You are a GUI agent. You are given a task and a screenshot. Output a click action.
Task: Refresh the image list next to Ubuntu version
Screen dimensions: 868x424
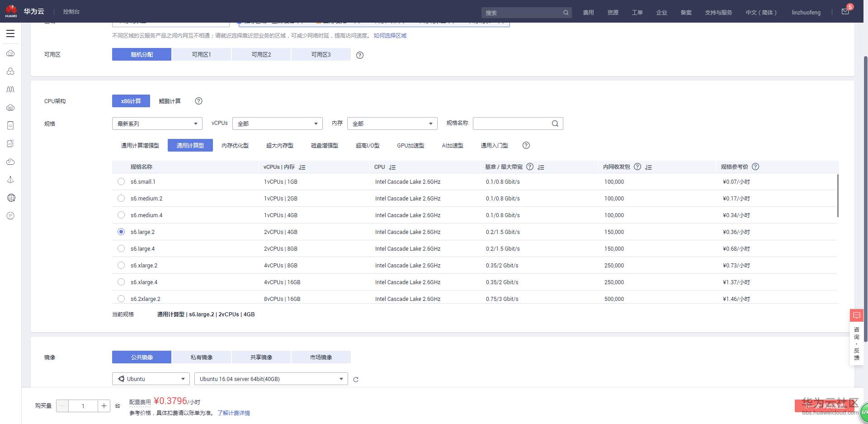pos(356,380)
